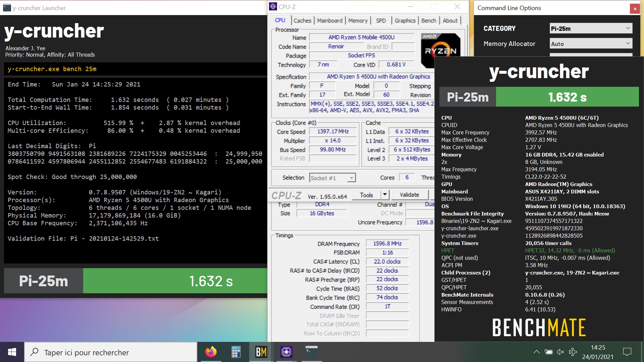644x362 pixels.
Task: Click the FSB:DRAM 1:16 value
Action: tap(387, 253)
